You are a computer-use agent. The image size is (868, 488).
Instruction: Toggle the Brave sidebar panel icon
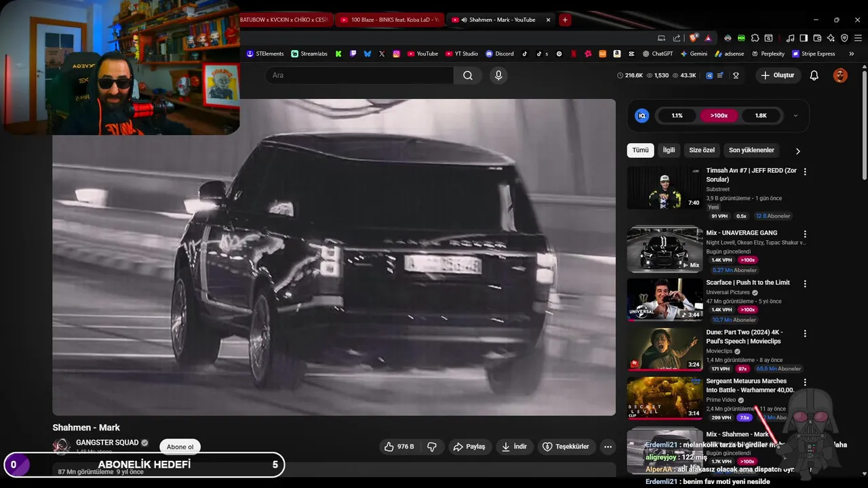(x=804, y=39)
